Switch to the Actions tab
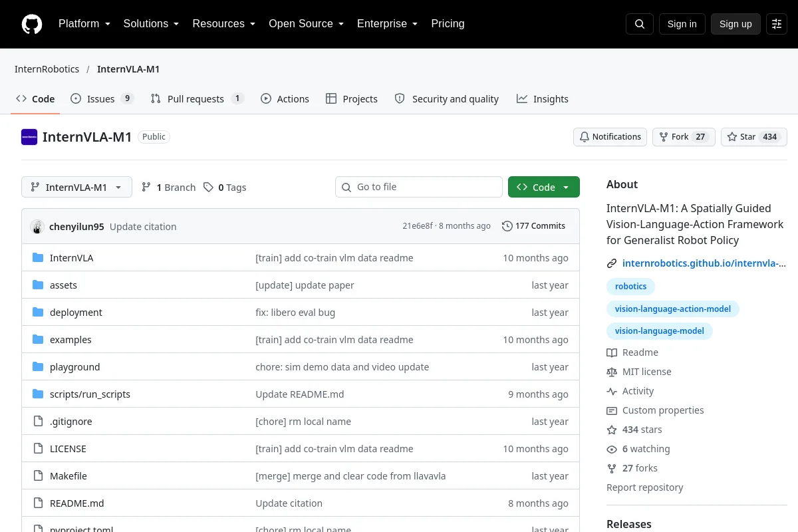798x532 pixels. point(285,99)
